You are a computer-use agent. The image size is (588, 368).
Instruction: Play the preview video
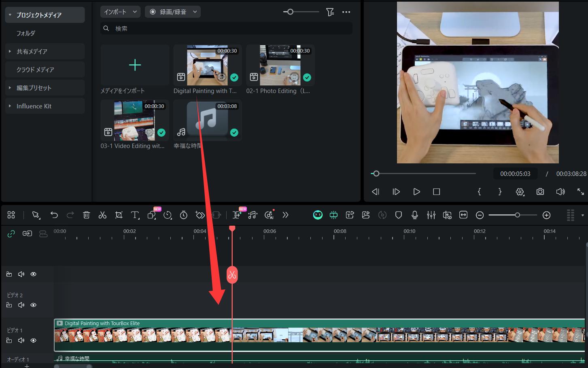[x=416, y=192]
